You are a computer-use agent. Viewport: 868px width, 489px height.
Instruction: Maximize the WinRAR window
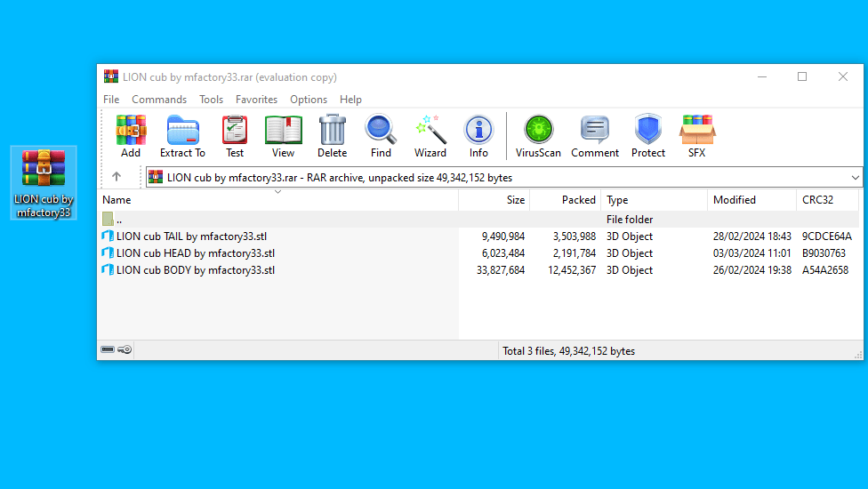click(x=802, y=76)
